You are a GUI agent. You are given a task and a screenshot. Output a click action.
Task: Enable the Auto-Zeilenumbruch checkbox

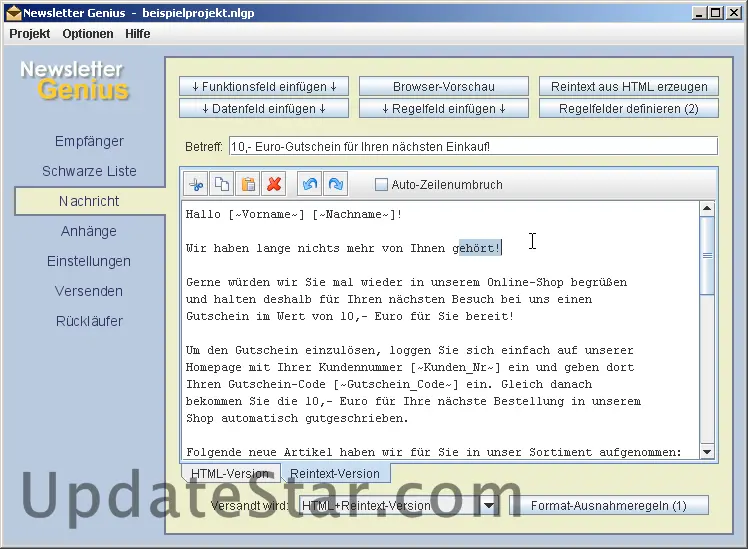(381, 185)
